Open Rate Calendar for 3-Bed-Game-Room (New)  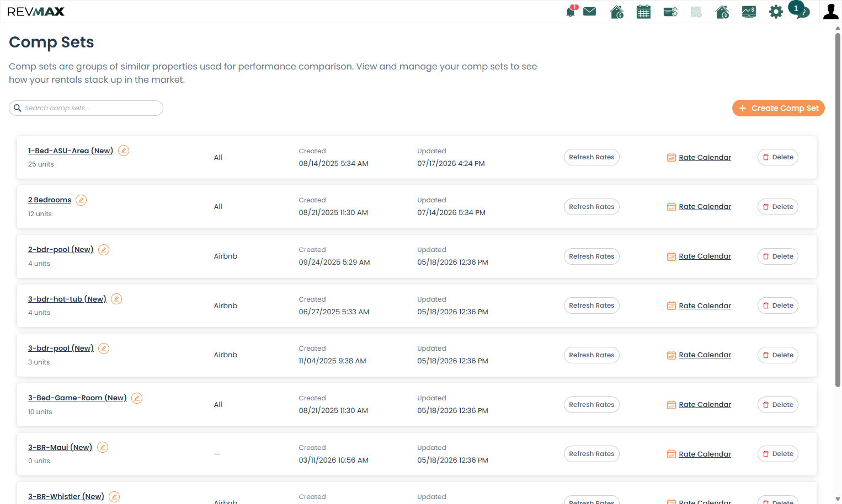coord(699,405)
